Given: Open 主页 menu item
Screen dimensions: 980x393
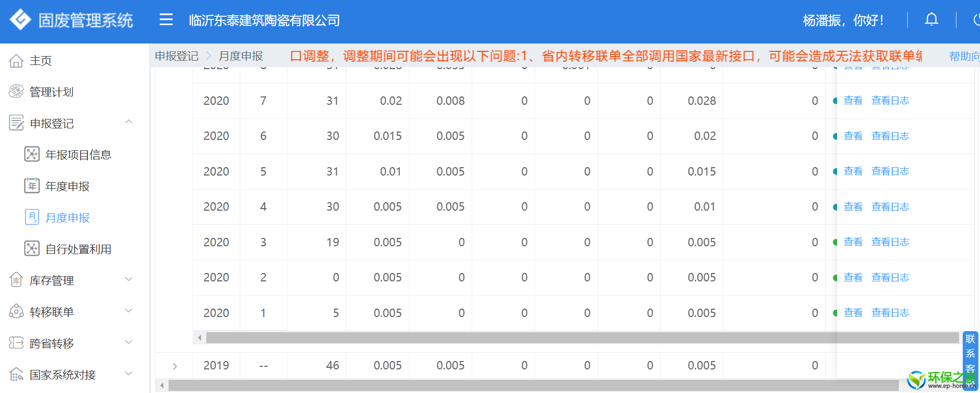Looking at the screenshot, I should click(41, 61).
